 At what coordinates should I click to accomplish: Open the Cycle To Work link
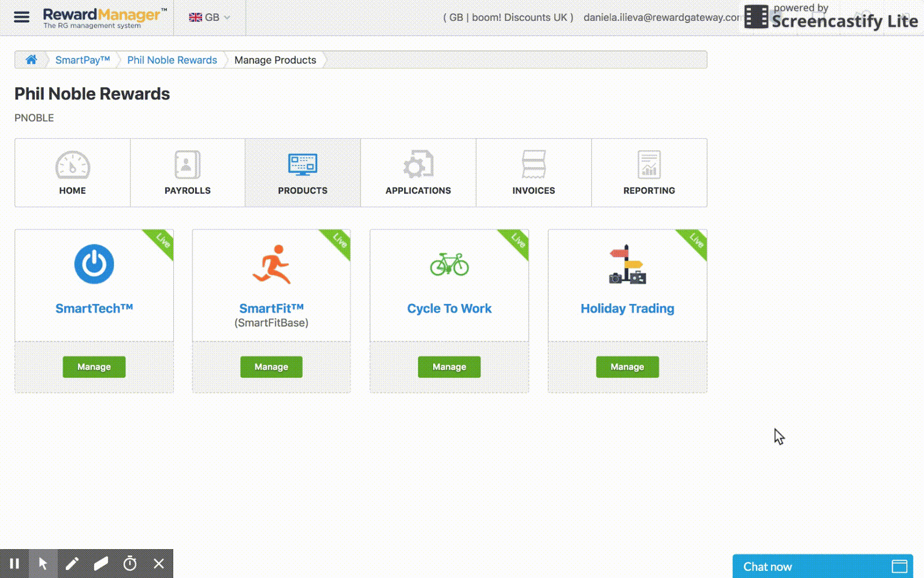click(x=449, y=309)
